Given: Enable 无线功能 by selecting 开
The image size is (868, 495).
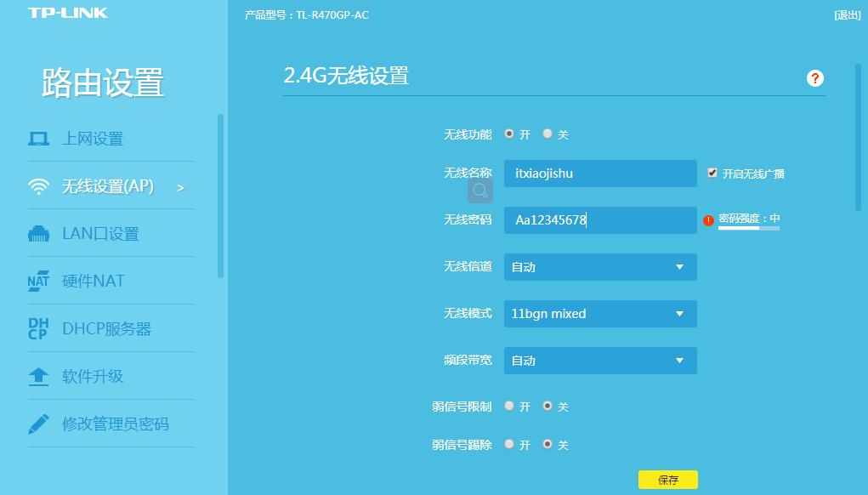Looking at the screenshot, I should tap(510, 134).
